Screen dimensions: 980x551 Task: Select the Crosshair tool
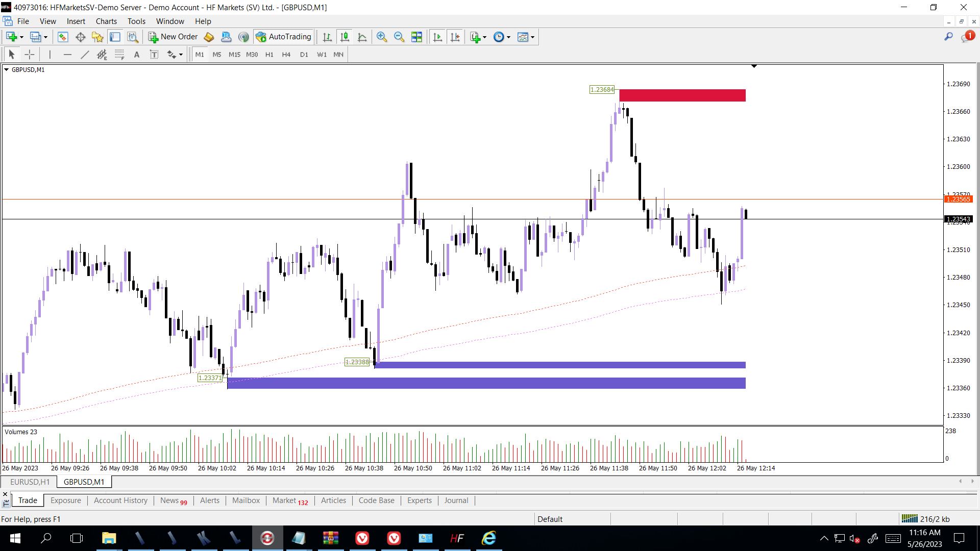29,54
